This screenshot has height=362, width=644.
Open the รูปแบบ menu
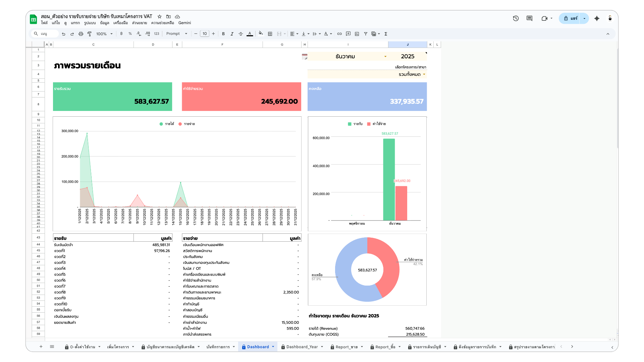click(x=90, y=23)
